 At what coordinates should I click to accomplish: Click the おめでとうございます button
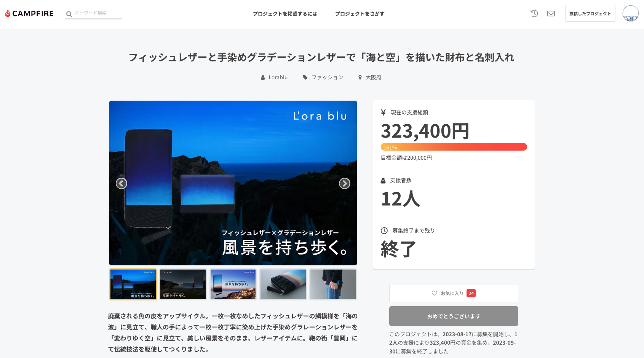click(x=453, y=316)
